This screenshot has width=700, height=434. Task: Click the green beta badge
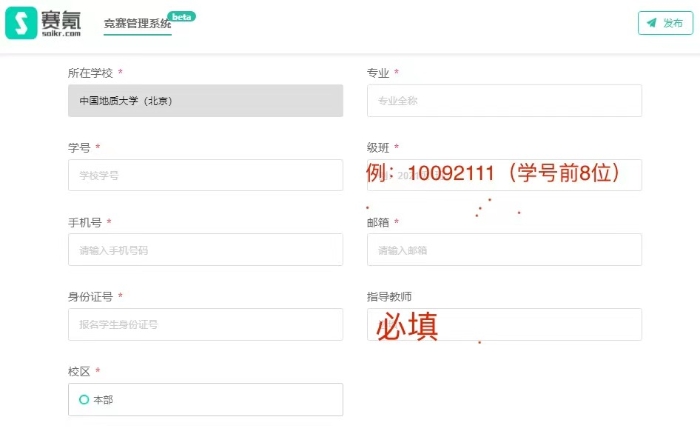[x=180, y=17]
